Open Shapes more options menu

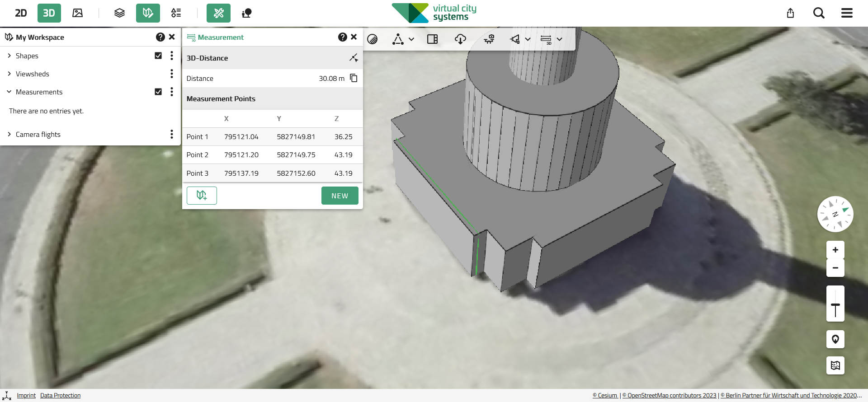[x=172, y=56]
